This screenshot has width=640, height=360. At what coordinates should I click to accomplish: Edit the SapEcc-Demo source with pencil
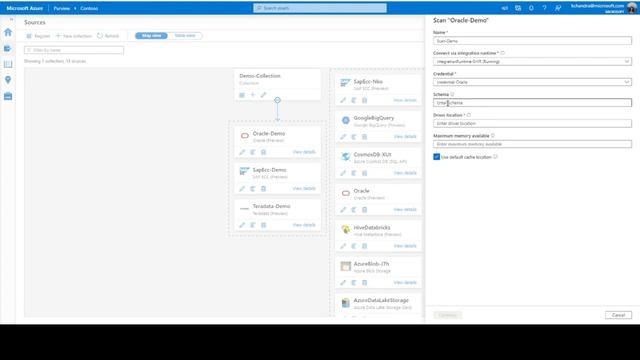242,189
